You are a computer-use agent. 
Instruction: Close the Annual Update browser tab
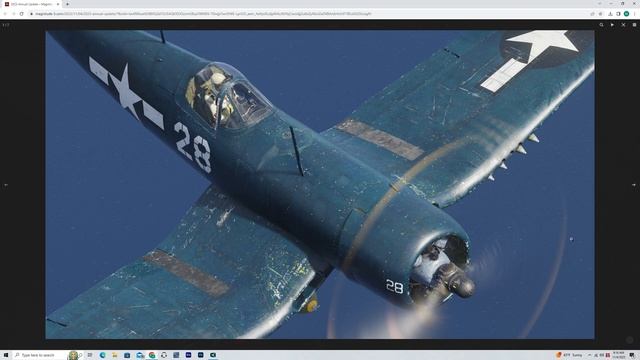pos(58,4)
